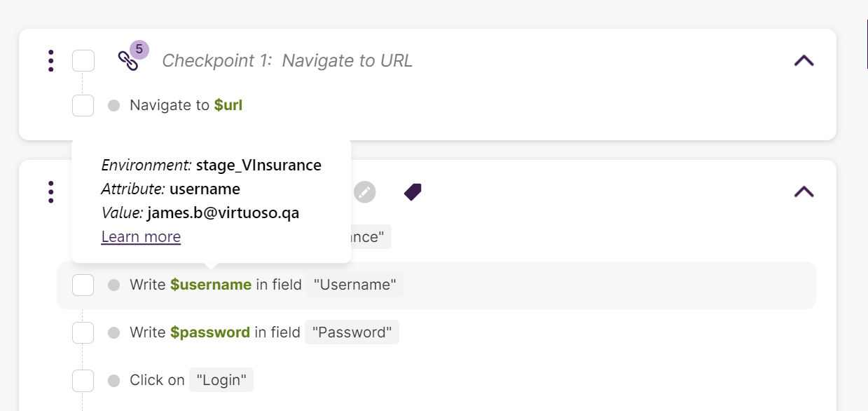Click the $password variable text
Viewport: 868px width, 411px height.
tap(210, 332)
